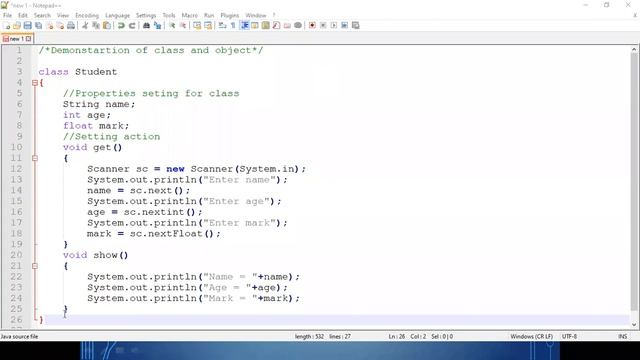Toggle the highlighted Indent Guide icon
Screen dimensions: 640x360
244,25
